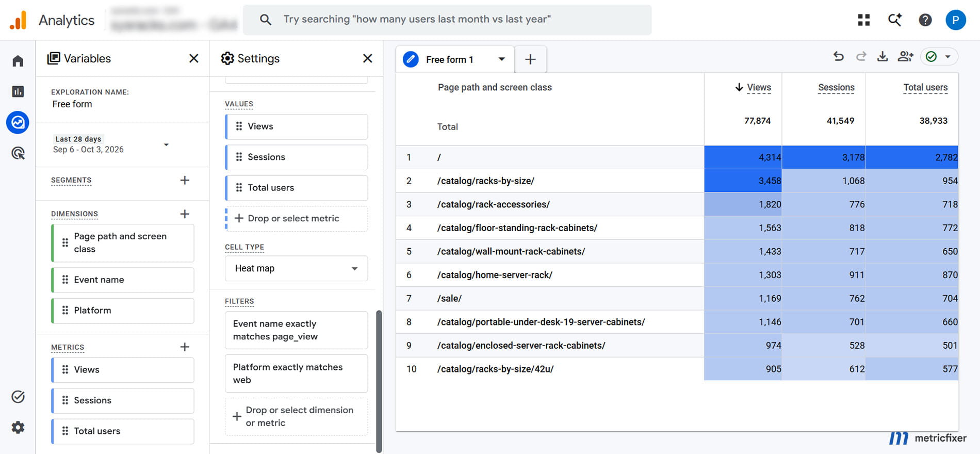The image size is (980, 454).
Task: Close the Variables panel
Action: pos(194,58)
